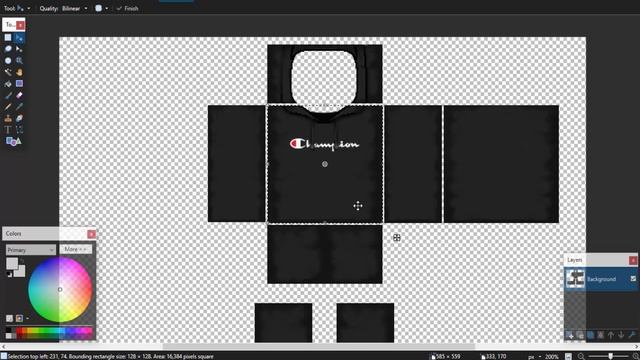Move layer down arrow in Layers panel
Image resolution: width=640 pixels, height=360 pixels.
(621, 335)
